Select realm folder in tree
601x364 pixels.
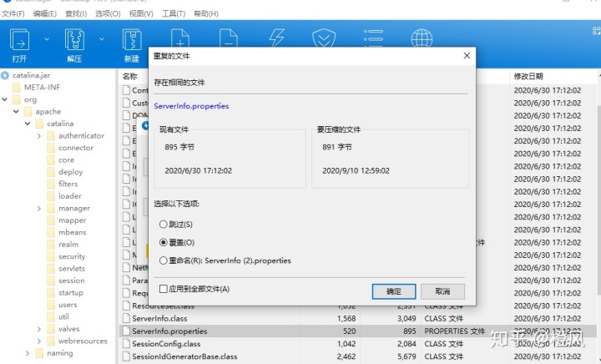pyautogui.click(x=68, y=245)
